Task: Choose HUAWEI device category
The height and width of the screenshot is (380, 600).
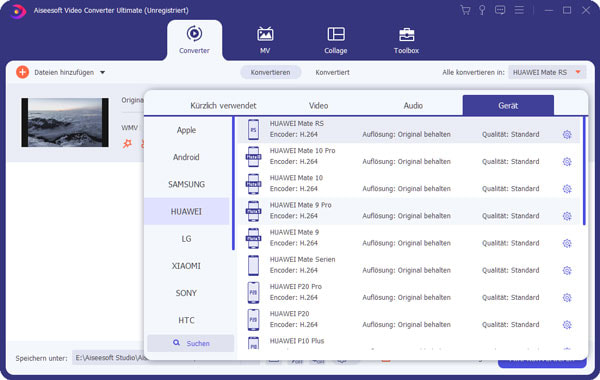Action: [186, 211]
